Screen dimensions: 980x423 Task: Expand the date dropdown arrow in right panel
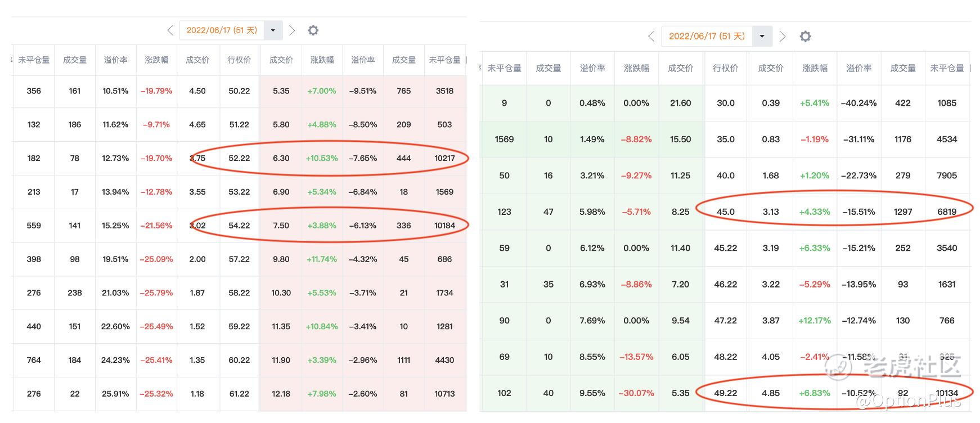(x=762, y=37)
